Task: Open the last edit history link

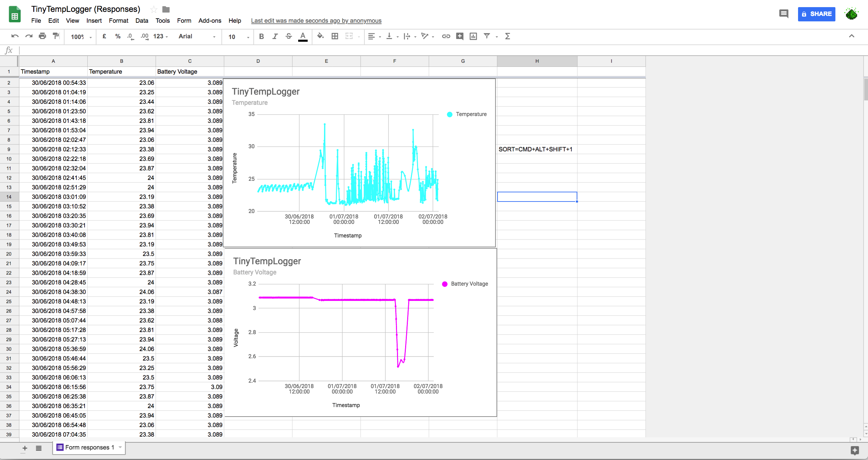Action: point(316,21)
